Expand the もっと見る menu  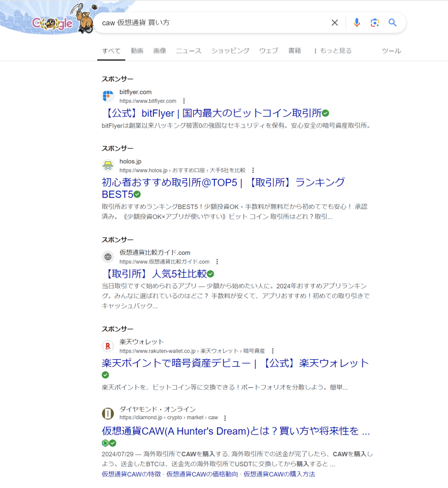[x=332, y=51]
